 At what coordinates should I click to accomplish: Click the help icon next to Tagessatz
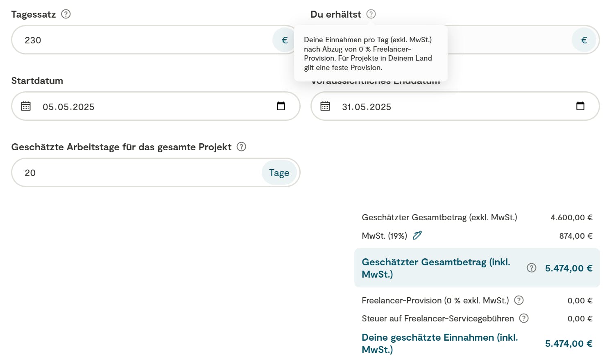(66, 14)
